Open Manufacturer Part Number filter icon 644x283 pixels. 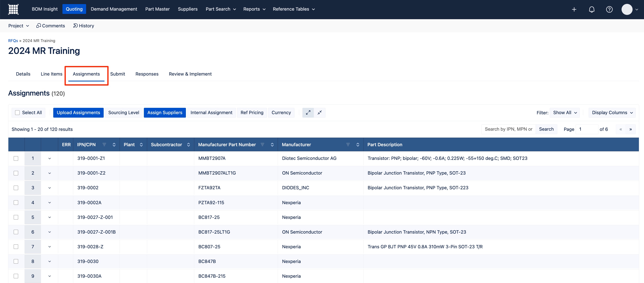coord(262,144)
